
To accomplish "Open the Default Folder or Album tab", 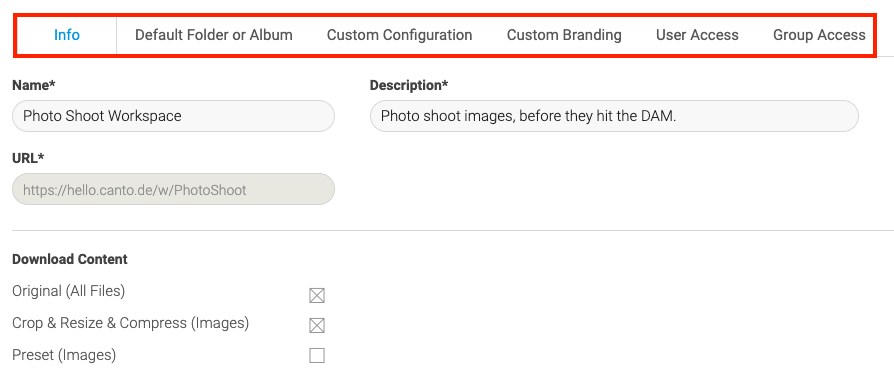I will 214,35.
